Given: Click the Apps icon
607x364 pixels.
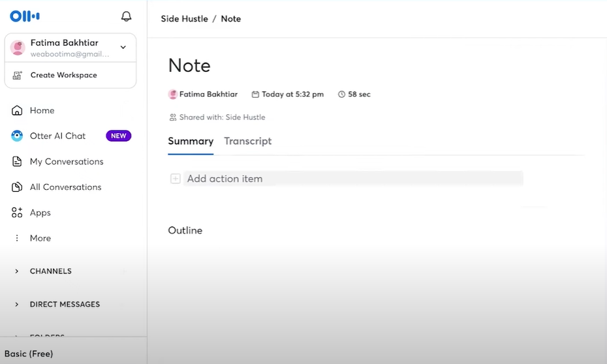Looking at the screenshot, I should 17,213.
